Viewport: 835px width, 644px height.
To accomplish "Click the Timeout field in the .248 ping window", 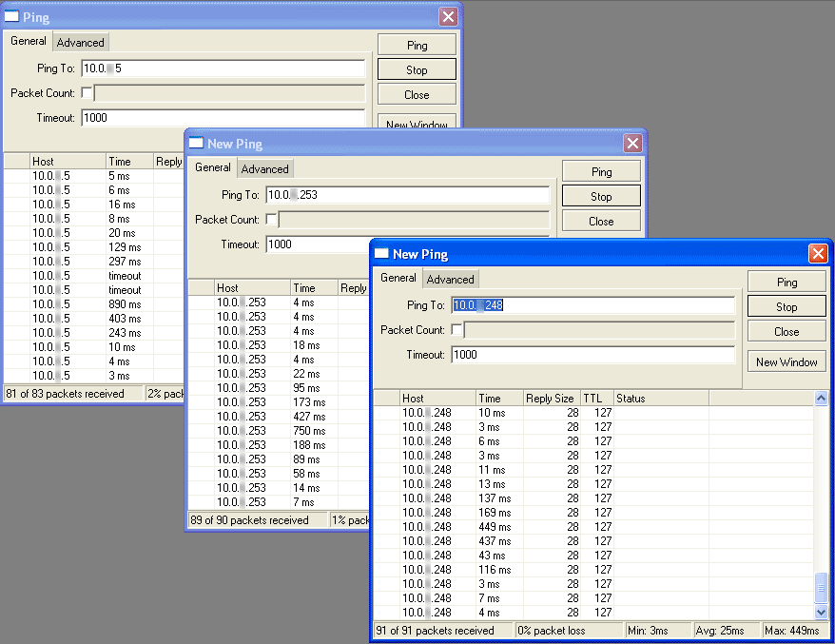I will click(x=592, y=355).
